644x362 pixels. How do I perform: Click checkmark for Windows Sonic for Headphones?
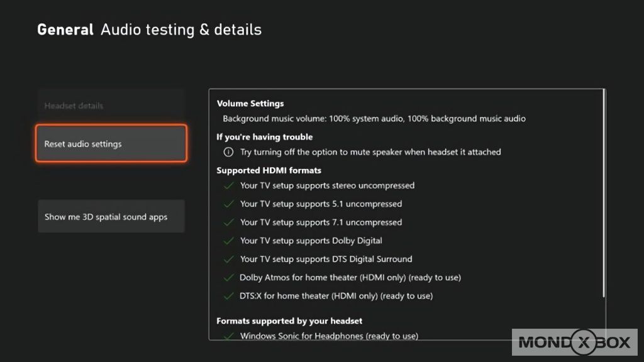[228, 336]
